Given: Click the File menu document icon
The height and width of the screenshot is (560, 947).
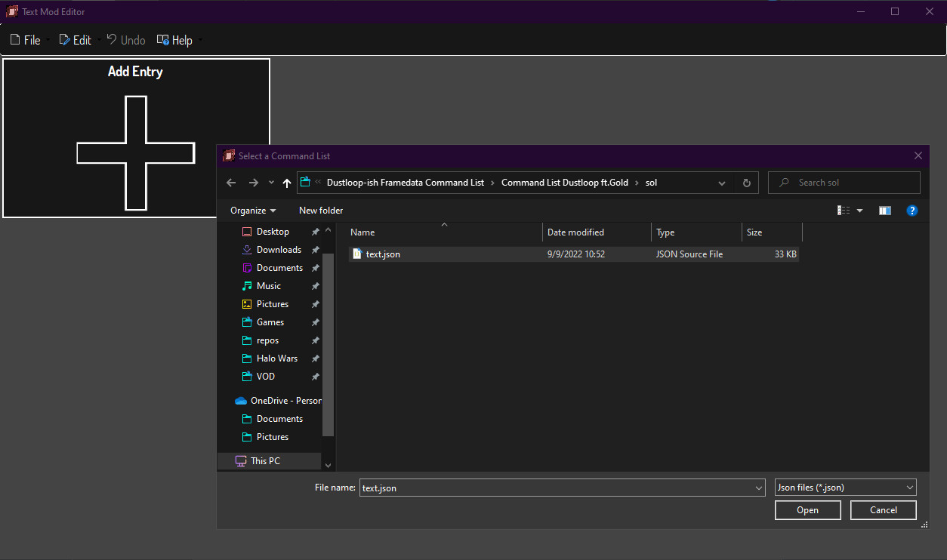Looking at the screenshot, I should (x=14, y=39).
